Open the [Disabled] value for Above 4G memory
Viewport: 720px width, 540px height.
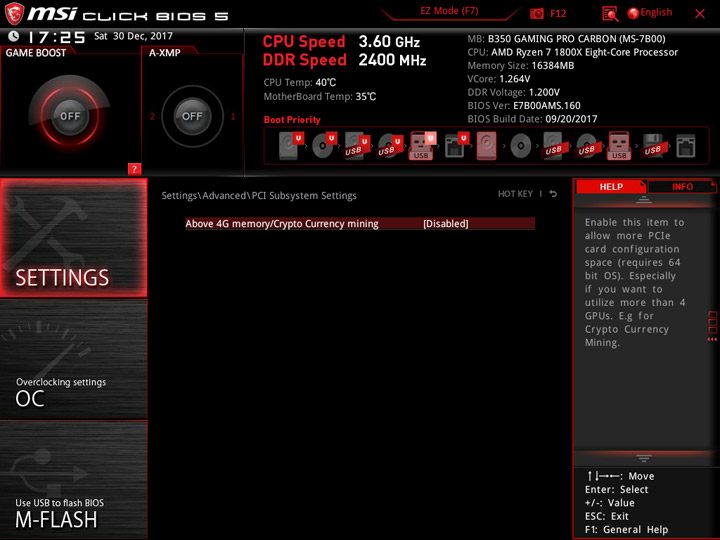[x=445, y=224]
